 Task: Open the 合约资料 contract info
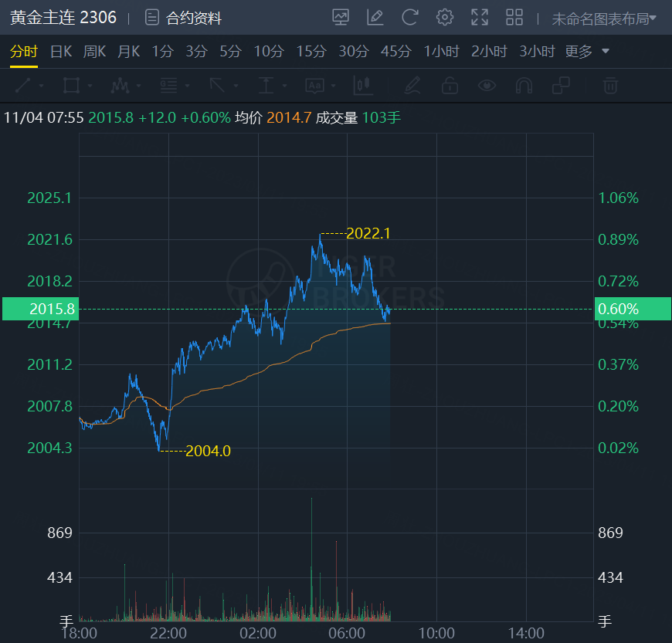(184, 17)
